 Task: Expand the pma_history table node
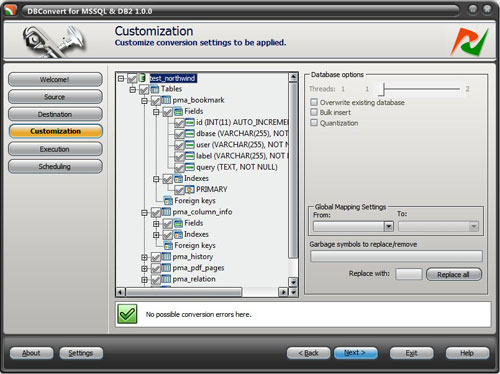[144, 257]
